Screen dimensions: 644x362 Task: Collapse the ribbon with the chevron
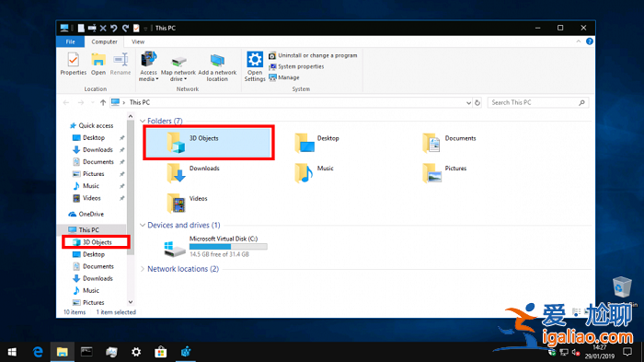579,41
